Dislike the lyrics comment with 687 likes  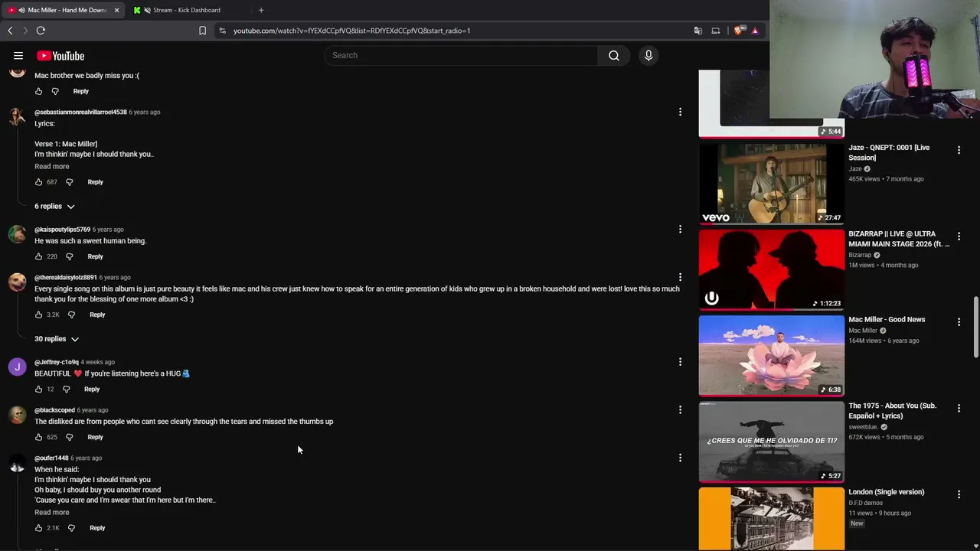69,182
